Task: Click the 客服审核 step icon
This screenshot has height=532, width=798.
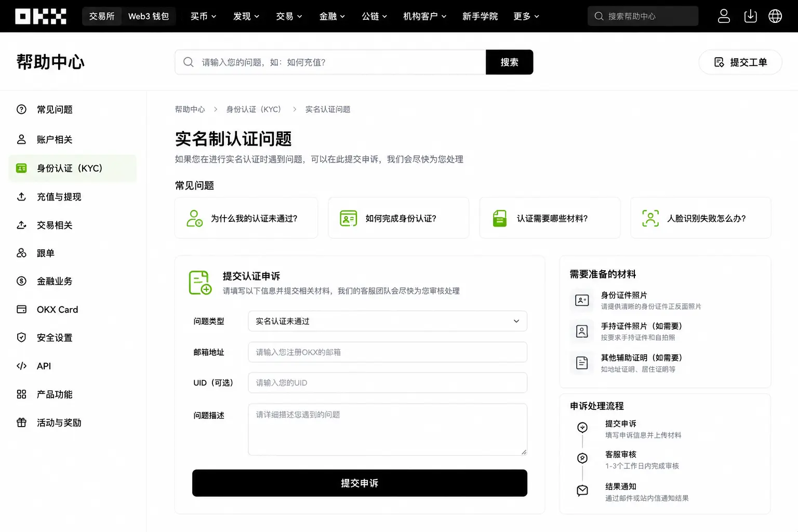Action: (582, 458)
